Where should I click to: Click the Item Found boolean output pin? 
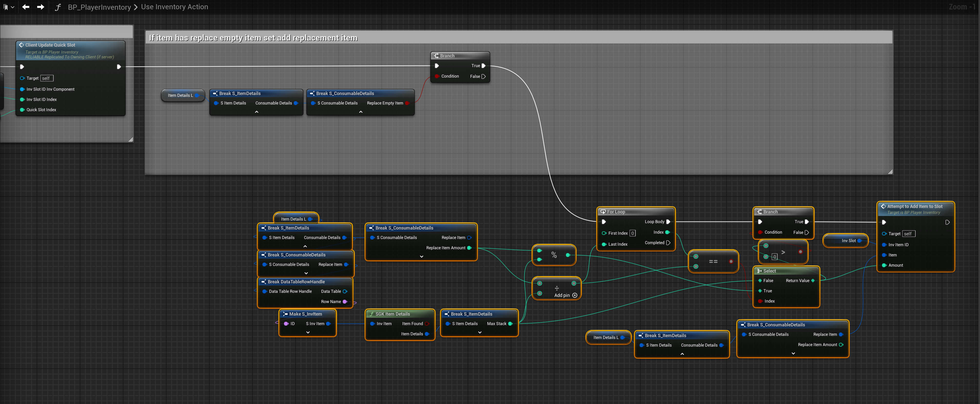click(427, 324)
